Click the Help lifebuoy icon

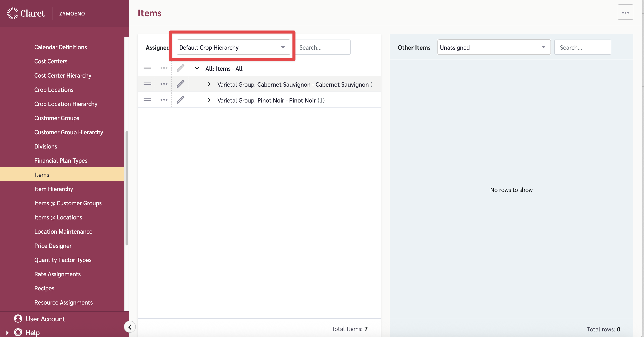click(x=18, y=332)
